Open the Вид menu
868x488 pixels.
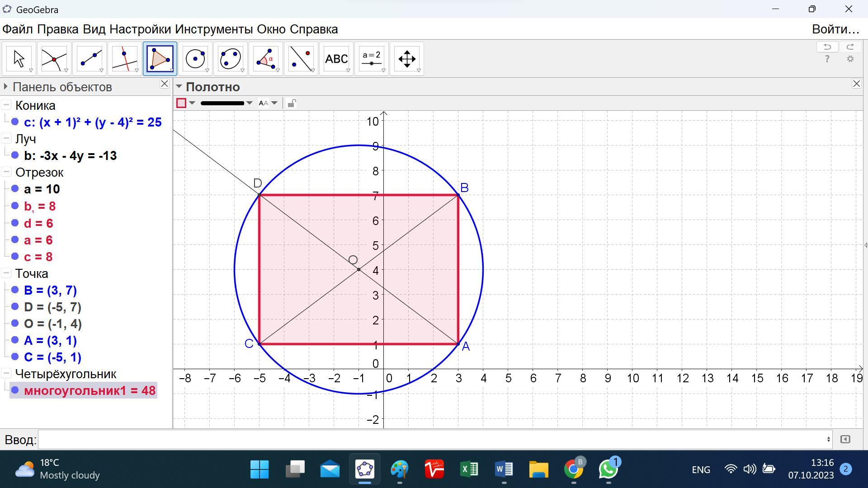[x=94, y=29]
